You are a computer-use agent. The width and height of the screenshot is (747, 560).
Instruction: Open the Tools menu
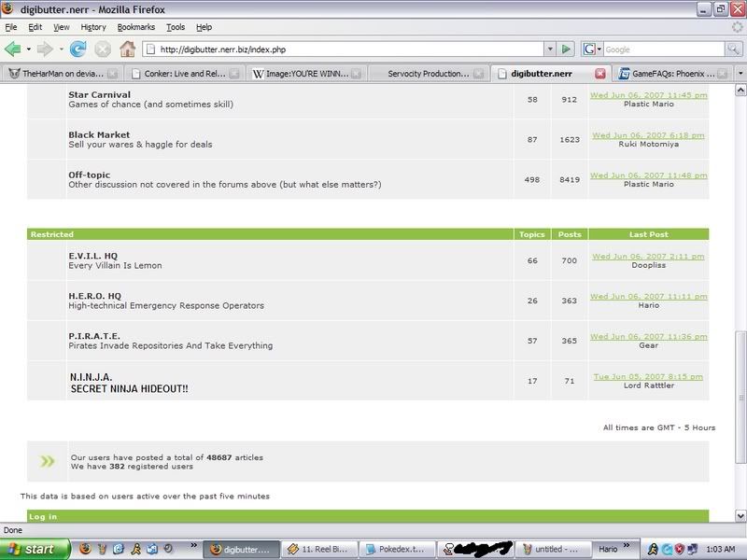pyautogui.click(x=176, y=28)
